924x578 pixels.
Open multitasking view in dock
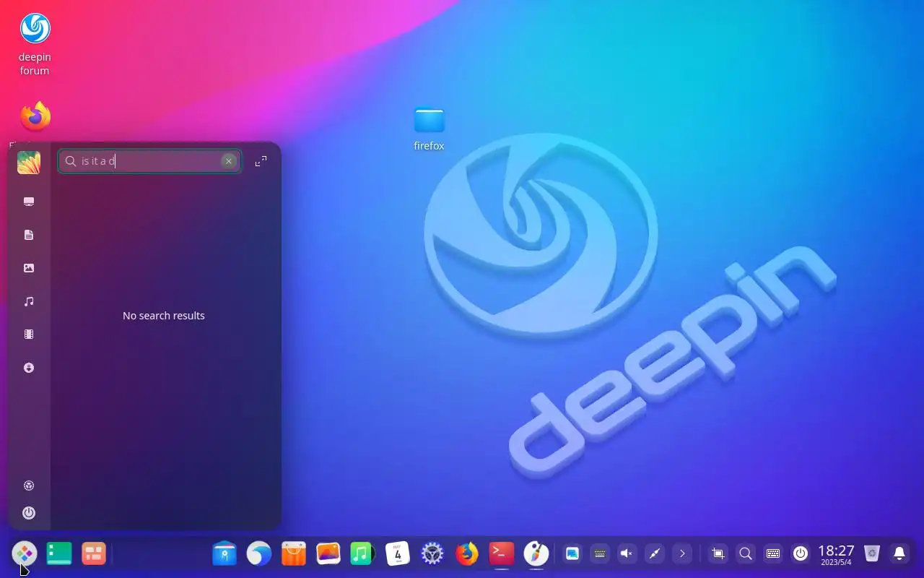(94, 554)
